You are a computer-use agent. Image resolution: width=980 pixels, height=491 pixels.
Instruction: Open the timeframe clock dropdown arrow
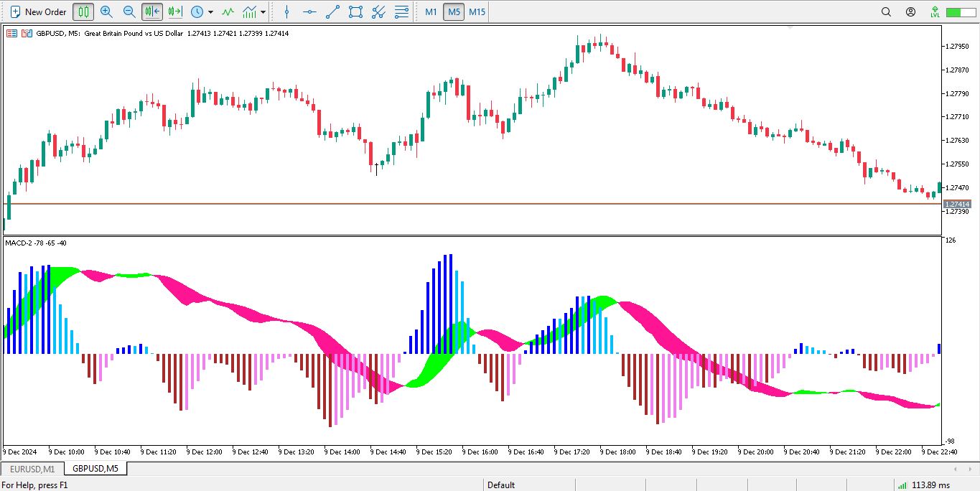(210, 12)
